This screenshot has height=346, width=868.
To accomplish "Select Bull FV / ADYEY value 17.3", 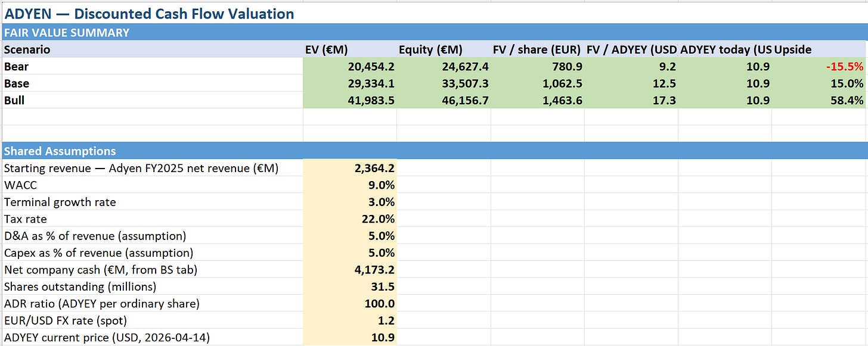I will [x=631, y=100].
